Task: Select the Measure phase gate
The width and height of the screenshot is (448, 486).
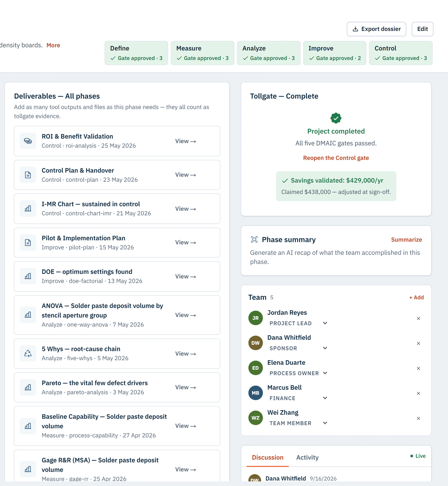Action: click(x=202, y=53)
